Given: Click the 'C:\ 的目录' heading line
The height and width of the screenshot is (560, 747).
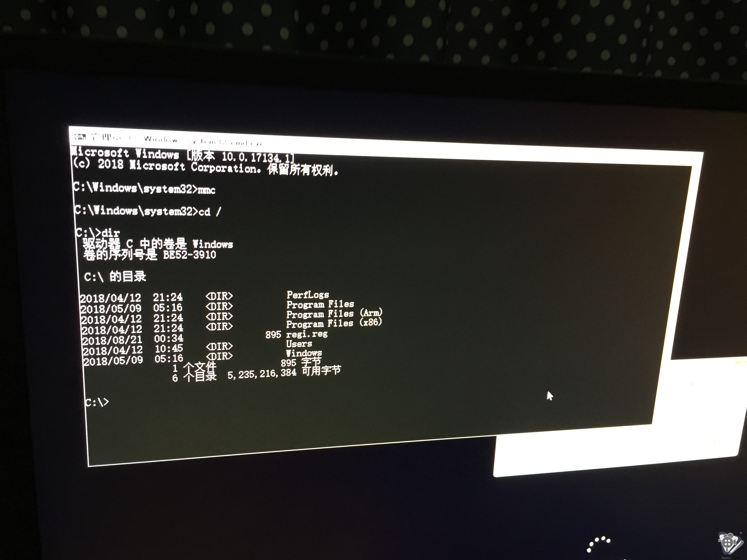Looking at the screenshot, I should point(115,277).
